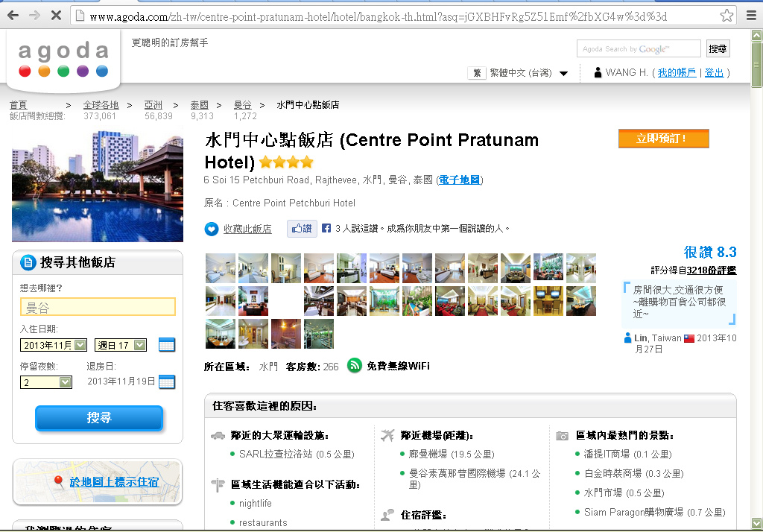763x532 pixels.
Task: Open the check-in day dropdown 週日 17
Action: click(x=120, y=345)
